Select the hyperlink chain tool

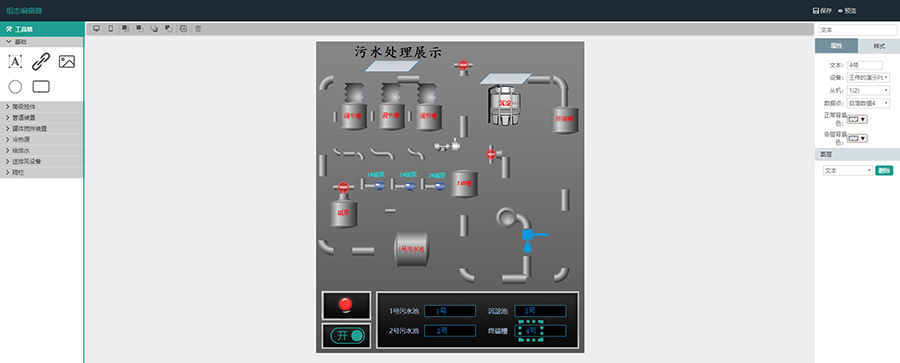[41, 61]
